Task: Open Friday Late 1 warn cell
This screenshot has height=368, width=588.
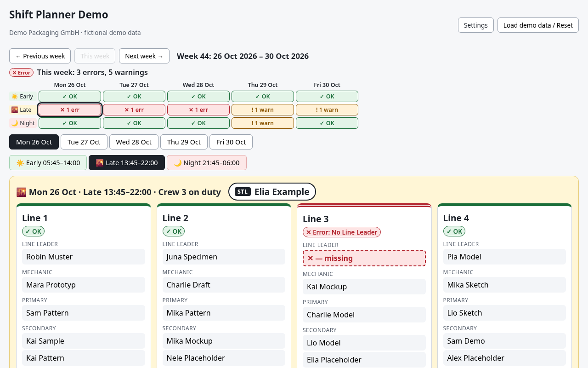Action: (327, 110)
